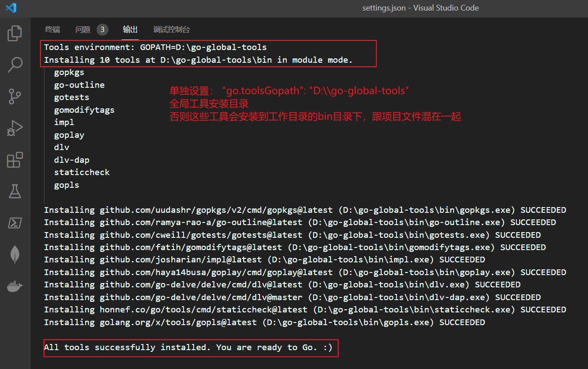Open the MongoDB leaf extension panel
Viewport: 588px width, 369px height.
point(15,254)
